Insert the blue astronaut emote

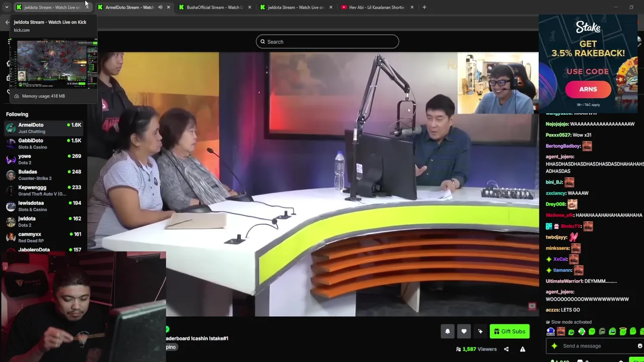tap(551, 331)
